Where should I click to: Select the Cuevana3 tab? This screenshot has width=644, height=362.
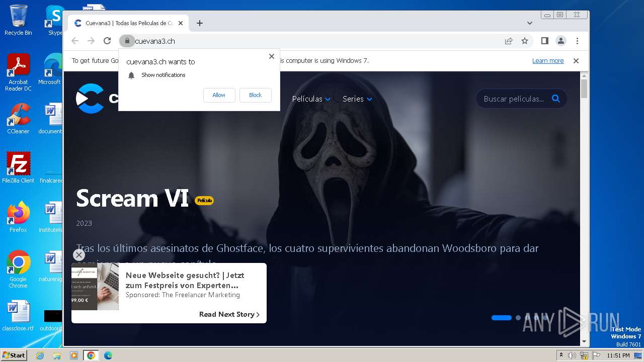[x=128, y=23]
